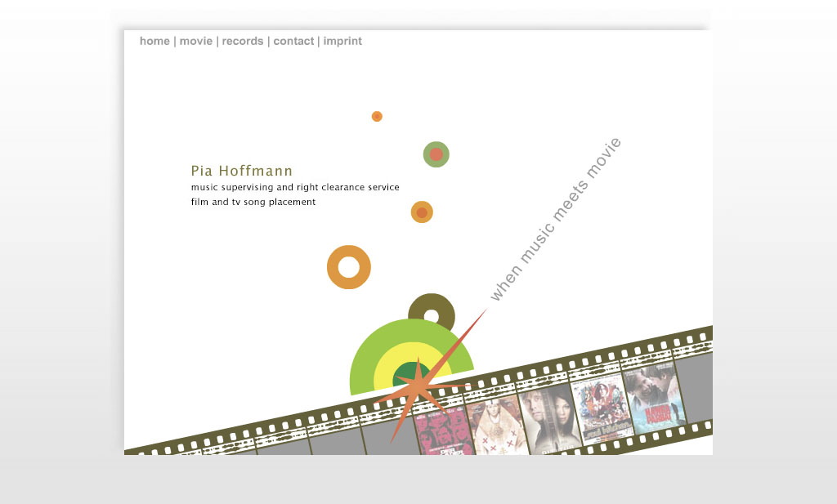Open the blue poster with red title text

pos(655,397)
